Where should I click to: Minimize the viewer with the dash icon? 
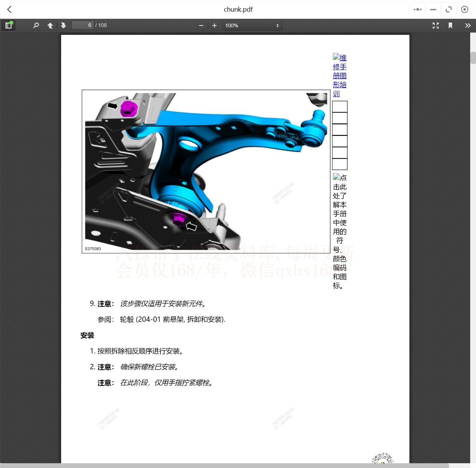(433, 9)
